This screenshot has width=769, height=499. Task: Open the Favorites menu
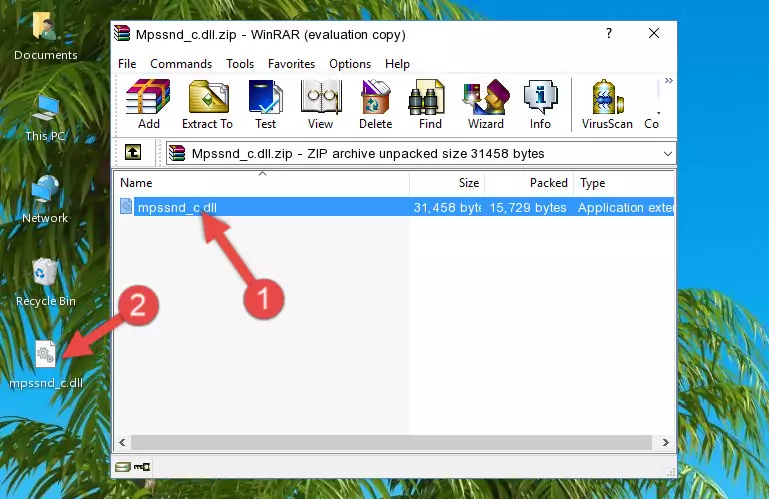tap(291, 64)
